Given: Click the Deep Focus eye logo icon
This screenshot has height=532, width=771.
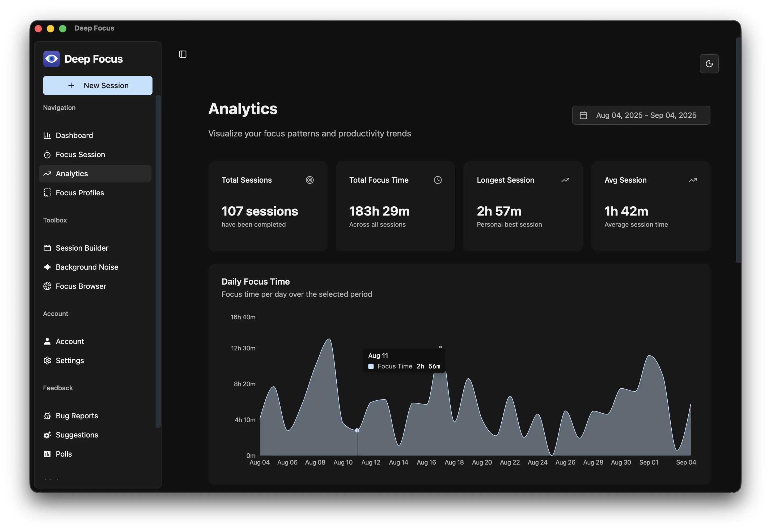Looking at the screenshot, I should 51,59.
